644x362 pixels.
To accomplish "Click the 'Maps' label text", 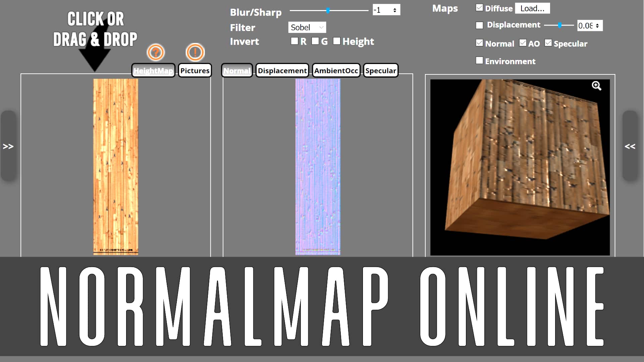I will point(445,9).
